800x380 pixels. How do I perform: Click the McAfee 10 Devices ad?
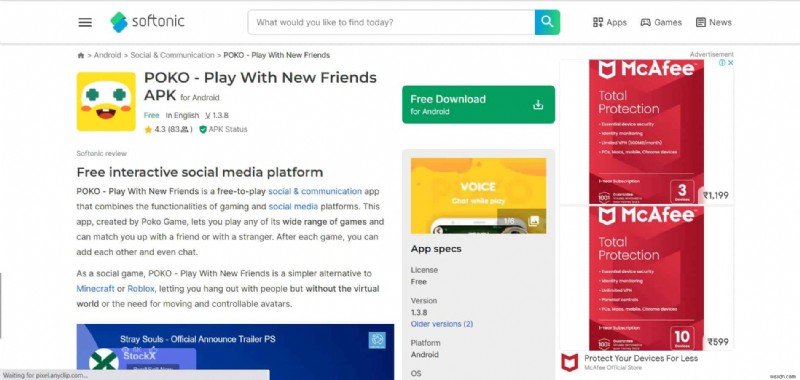[646, 278]
